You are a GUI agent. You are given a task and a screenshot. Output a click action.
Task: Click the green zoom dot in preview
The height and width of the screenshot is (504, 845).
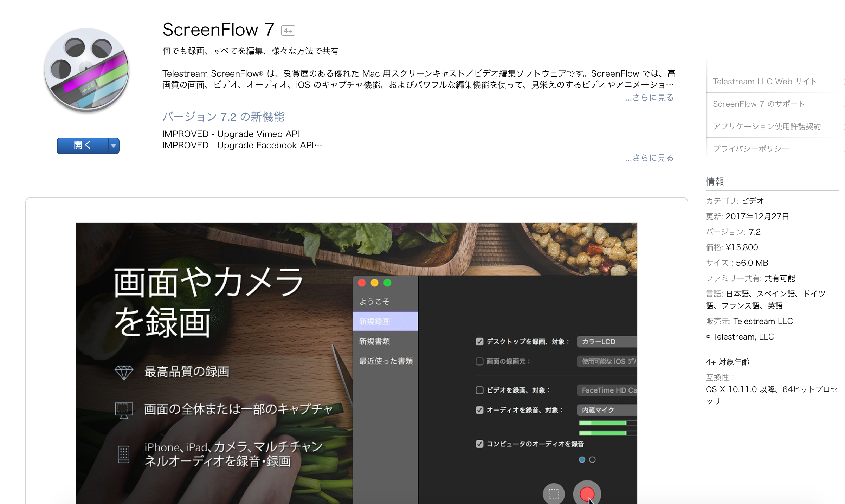coord(387,283)
